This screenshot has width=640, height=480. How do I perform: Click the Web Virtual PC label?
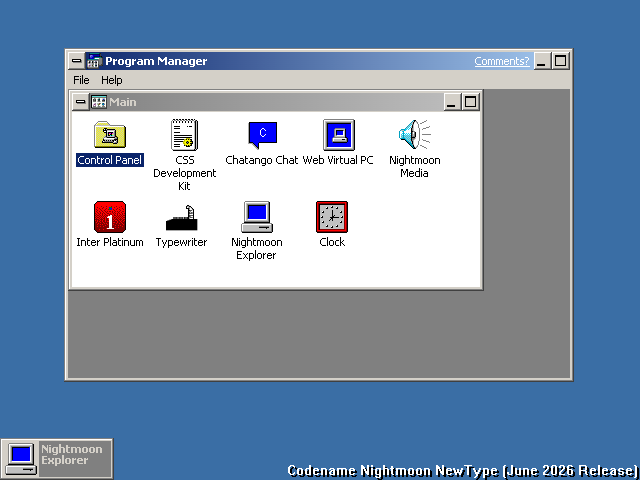pyautogui.click(x=338, y=160)
